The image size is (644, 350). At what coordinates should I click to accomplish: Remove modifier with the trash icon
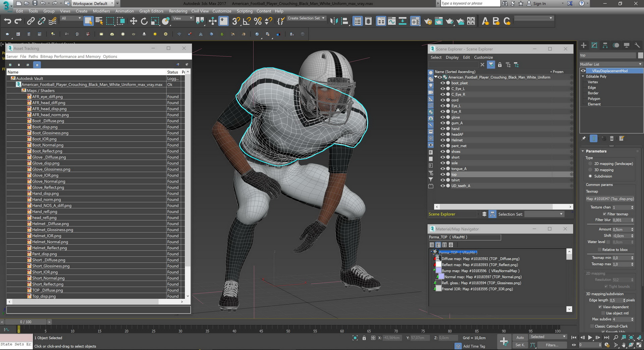pyautogui.click(x=612, y=138)
